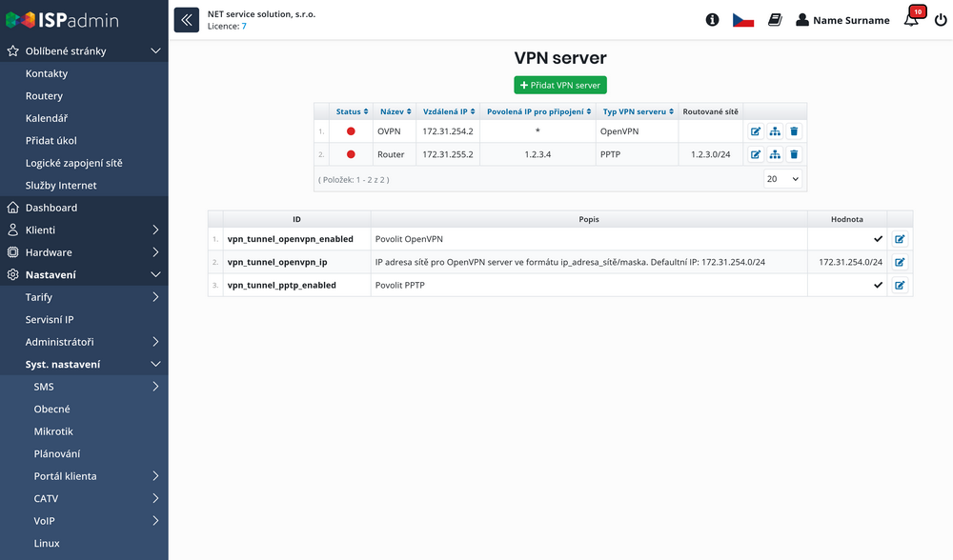Click the Přidat VPN server button
This screenshot has width=953, height=560.
560,85
